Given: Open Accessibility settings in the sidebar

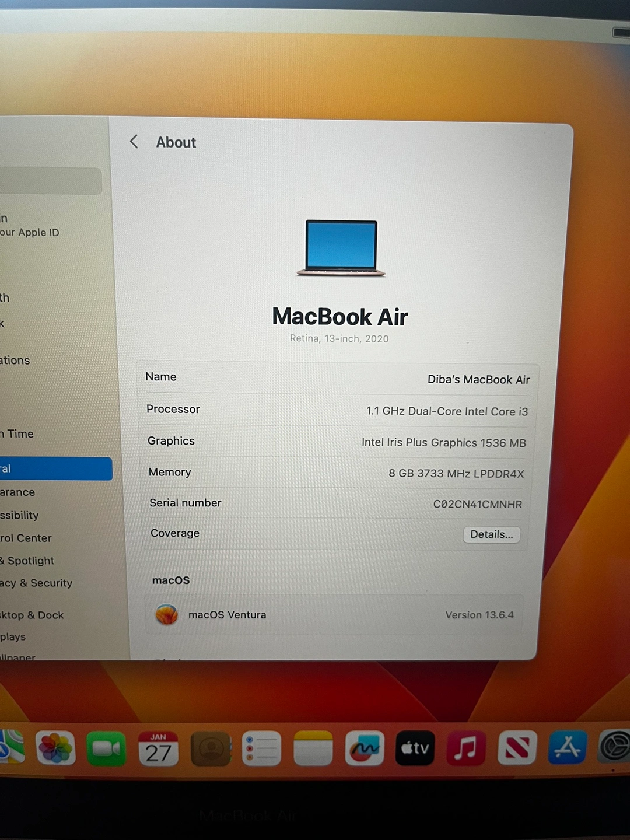Looking at the screenshot, I should coord(19,515).
